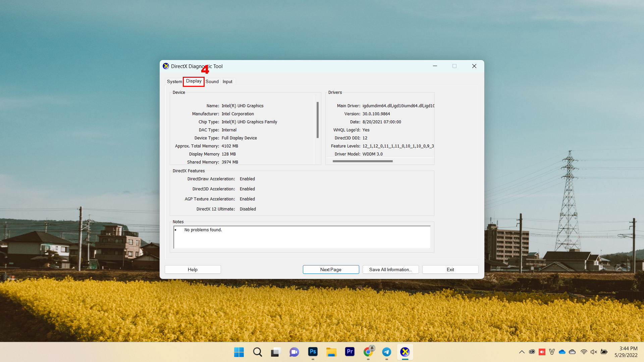Open the Windows Start menu
The image size is (644, 362).
point(239,352)
